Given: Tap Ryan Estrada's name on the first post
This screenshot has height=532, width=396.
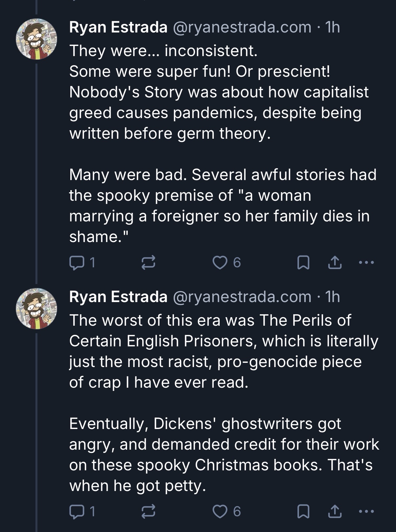Looking at the screenshot, I should (x=118, y=27).
